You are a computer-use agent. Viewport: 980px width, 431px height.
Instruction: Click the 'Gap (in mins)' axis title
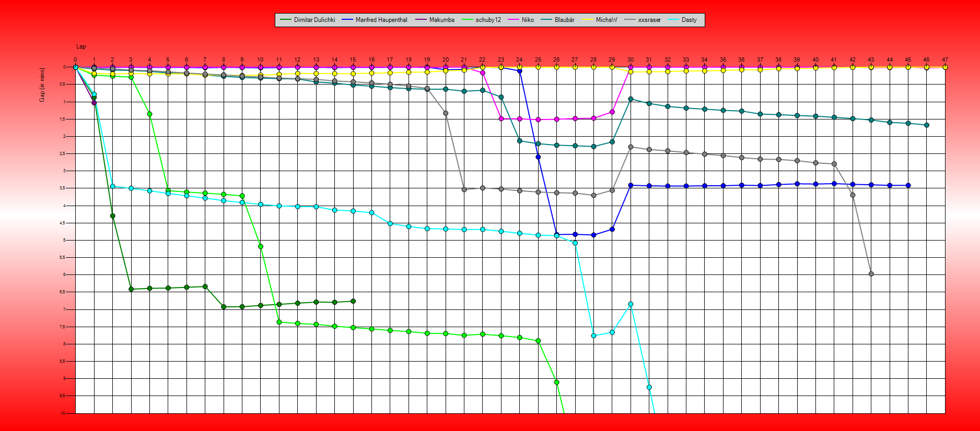pyautogui.click(x=42, y=85)
